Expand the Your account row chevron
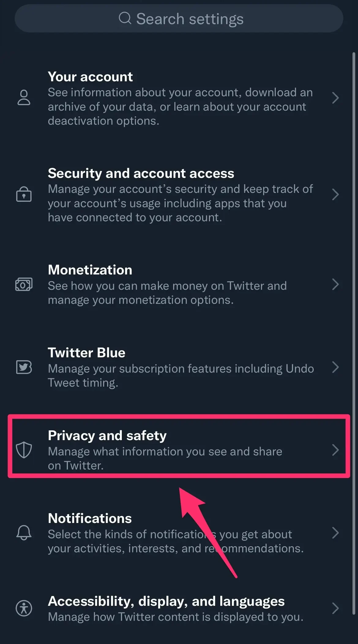The height and width of the screenshot is (644, 358). click(336, 98)
